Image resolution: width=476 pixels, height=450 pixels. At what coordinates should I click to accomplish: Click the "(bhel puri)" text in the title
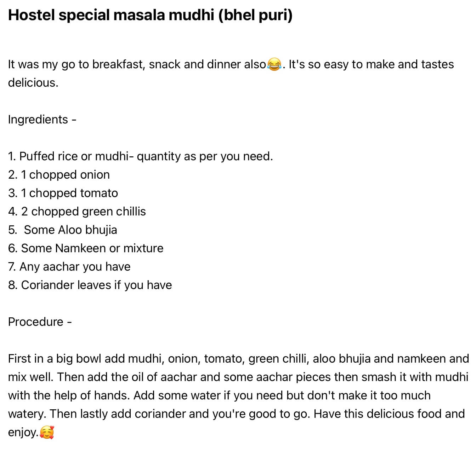255,15
